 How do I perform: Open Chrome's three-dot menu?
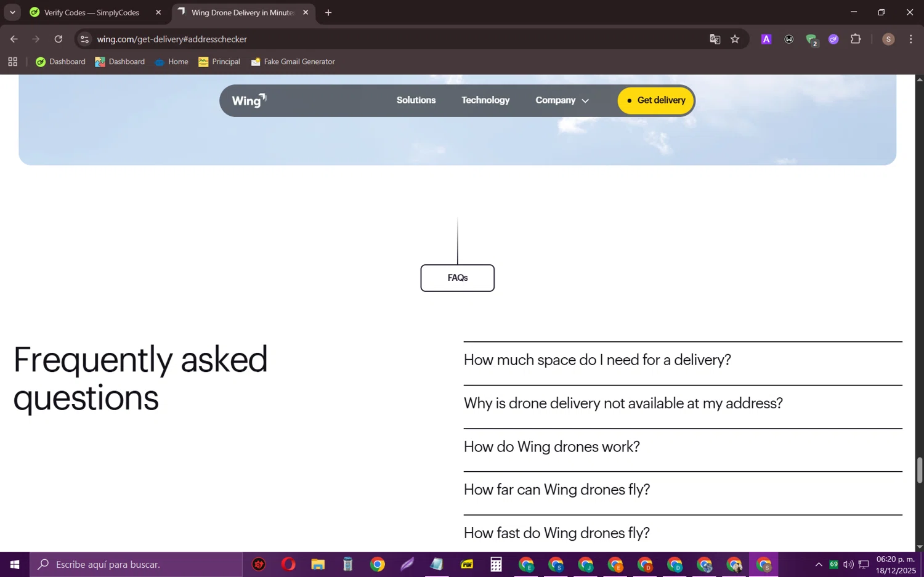point(910,39)
